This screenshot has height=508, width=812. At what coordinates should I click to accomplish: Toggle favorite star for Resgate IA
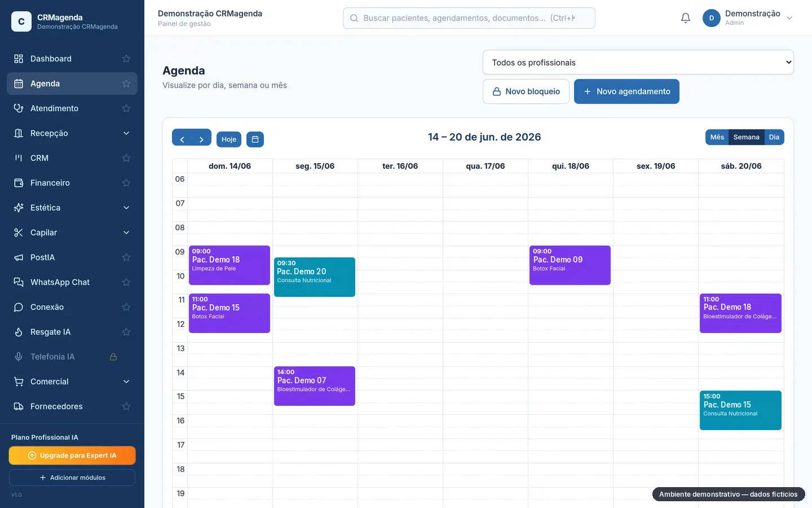click(126, 332)
